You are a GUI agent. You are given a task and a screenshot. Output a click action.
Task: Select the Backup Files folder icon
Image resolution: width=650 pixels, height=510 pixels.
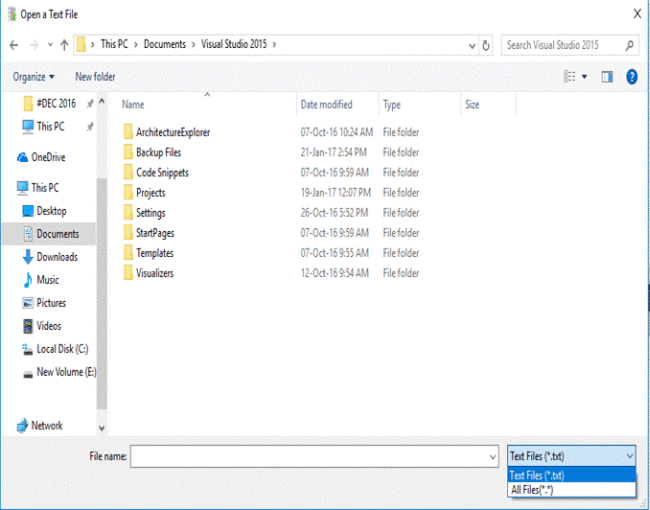tap(128, 152)
